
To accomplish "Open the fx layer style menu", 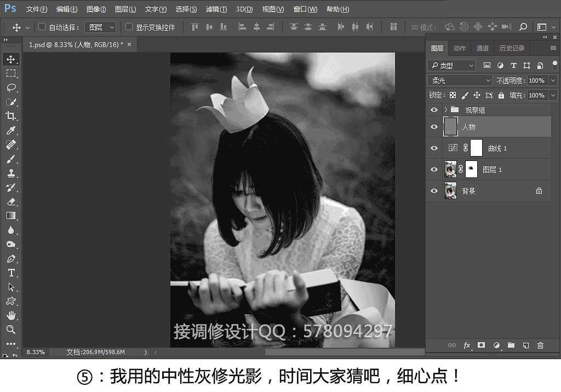I will point(467,345).
